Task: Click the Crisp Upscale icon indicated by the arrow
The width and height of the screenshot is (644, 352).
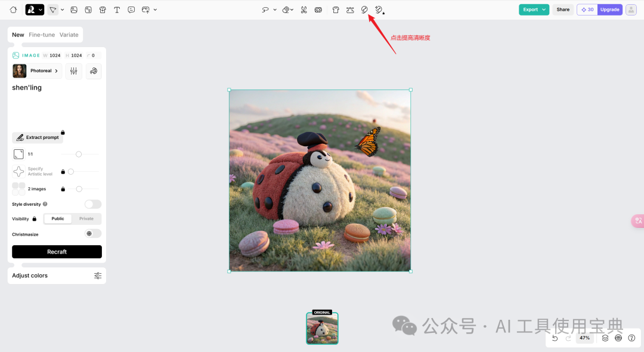Action: click(365, 10)
